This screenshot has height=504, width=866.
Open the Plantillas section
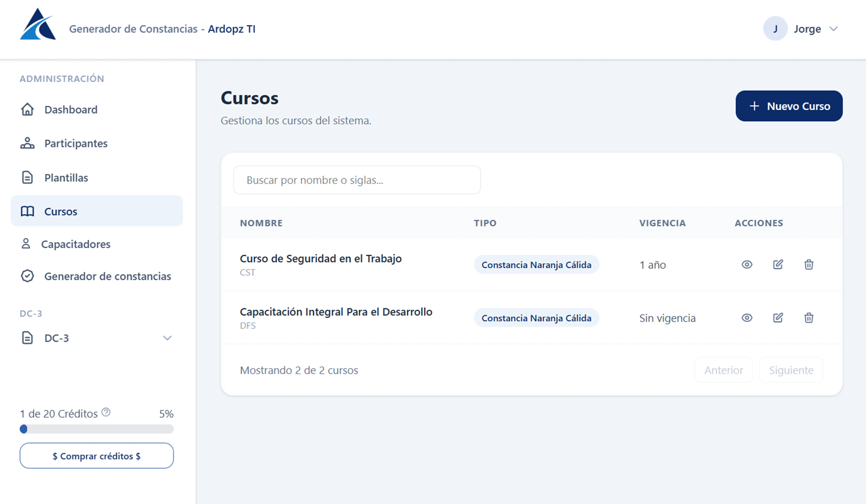[x=97, y=178]
